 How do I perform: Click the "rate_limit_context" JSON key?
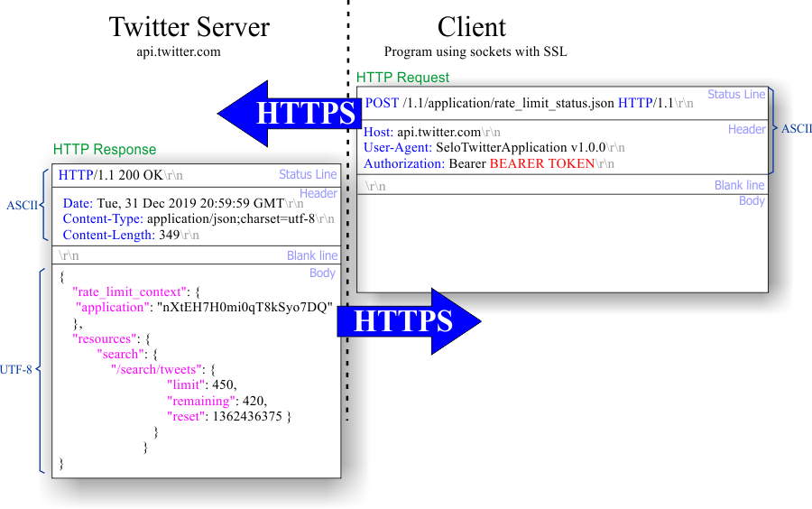pyautogui.click(x=129, y=292)
